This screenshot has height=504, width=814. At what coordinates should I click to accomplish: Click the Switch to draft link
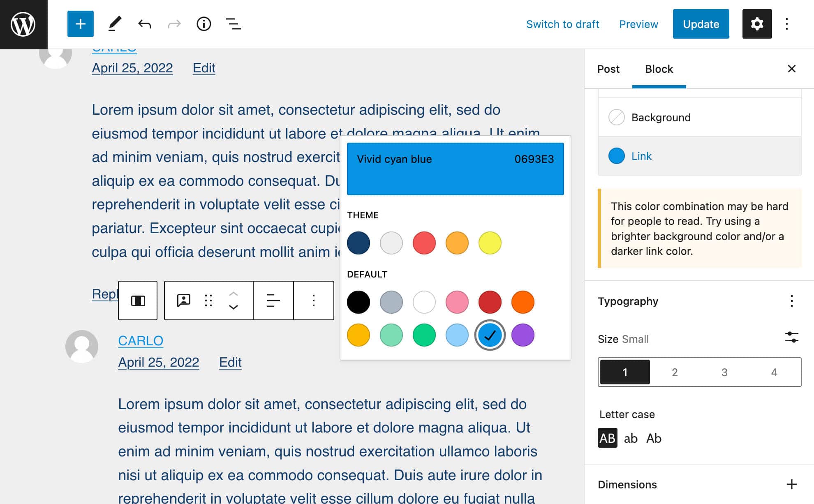tap(562, 24)
